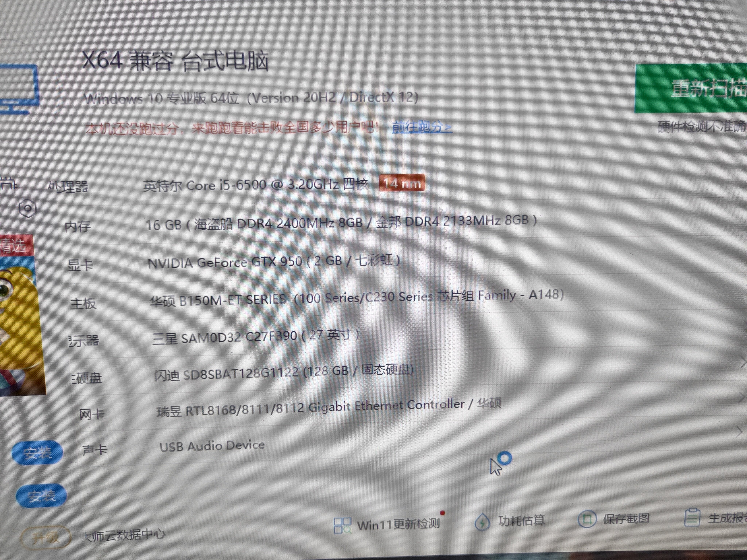This screenshot has width=747, height=560.
Task: Click the NVIDIA GeForce GTX 950 text
Action: tap(274, 262)
